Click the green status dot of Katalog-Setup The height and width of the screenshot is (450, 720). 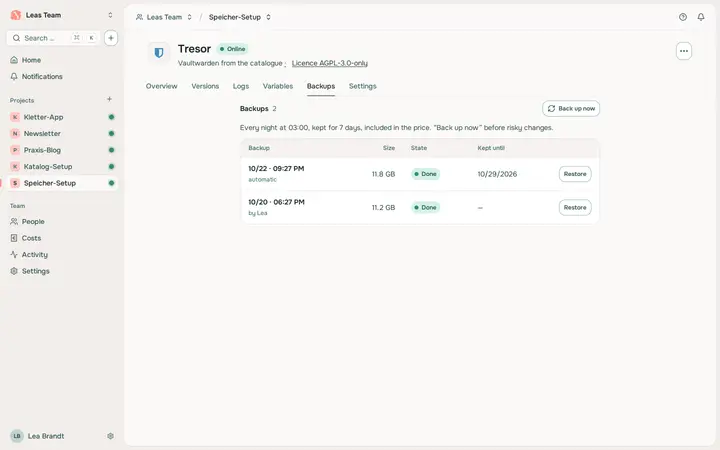[x=111, y=167]
